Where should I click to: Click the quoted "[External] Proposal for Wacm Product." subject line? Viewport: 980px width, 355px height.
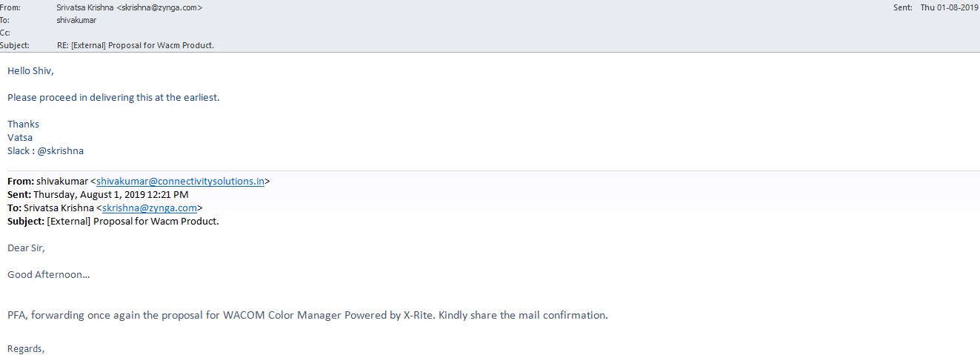click(x=133, y=222)
